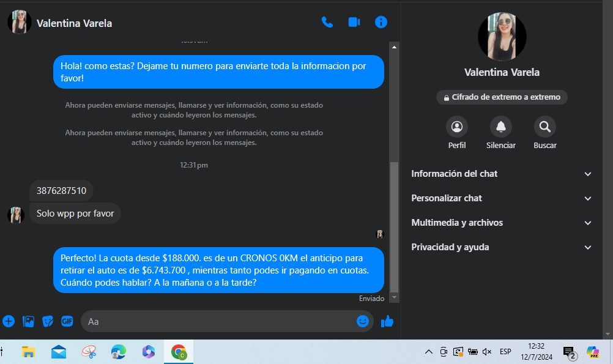Open the emoji picker in message box
Image resolution: width=613 pixels, height=364 pixels.
(363, 321)
